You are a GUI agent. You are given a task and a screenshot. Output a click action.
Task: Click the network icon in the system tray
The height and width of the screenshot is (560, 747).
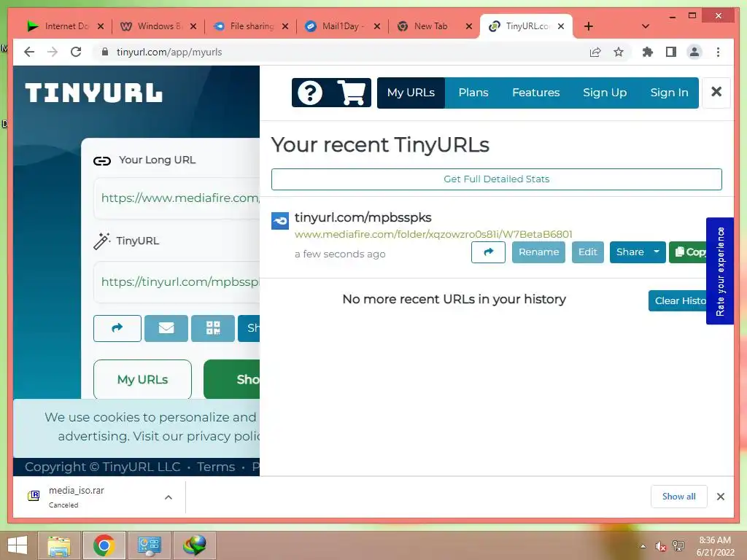pos(678,546)
